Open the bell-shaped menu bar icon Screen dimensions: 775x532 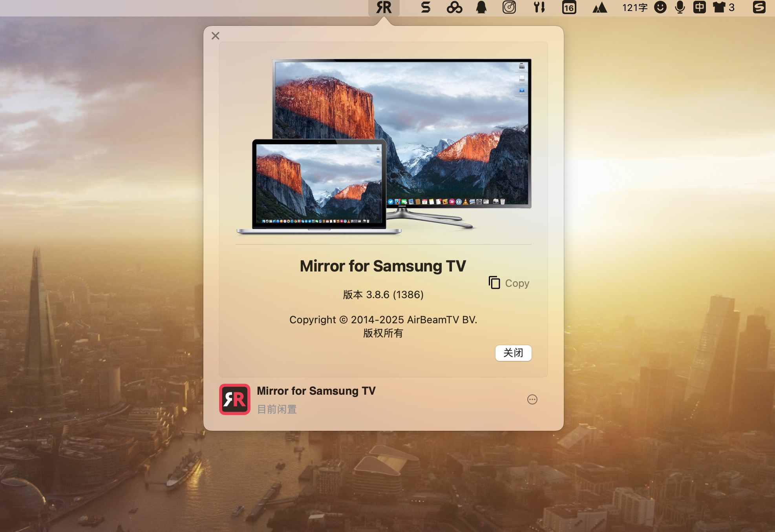(481, 7)
